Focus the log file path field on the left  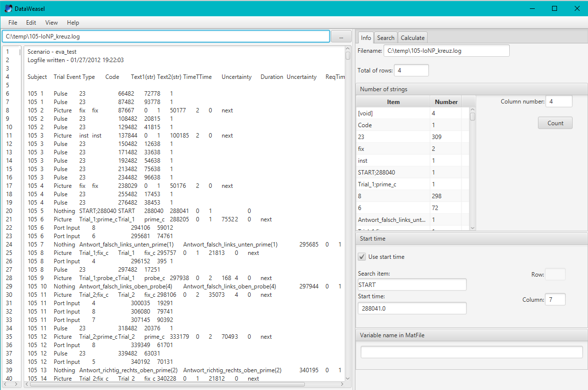tap(166, 36)
